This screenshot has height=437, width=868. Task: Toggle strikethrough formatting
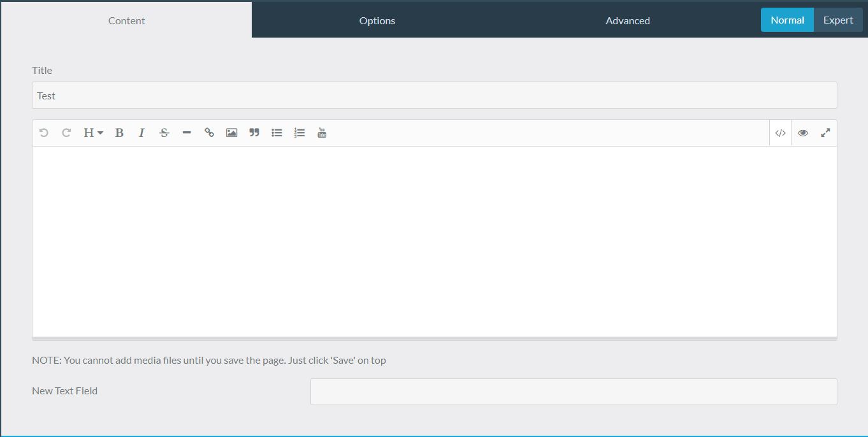164,133
